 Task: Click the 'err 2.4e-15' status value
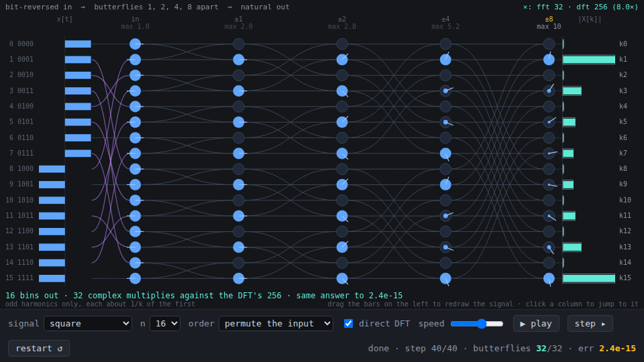[607, 349]
